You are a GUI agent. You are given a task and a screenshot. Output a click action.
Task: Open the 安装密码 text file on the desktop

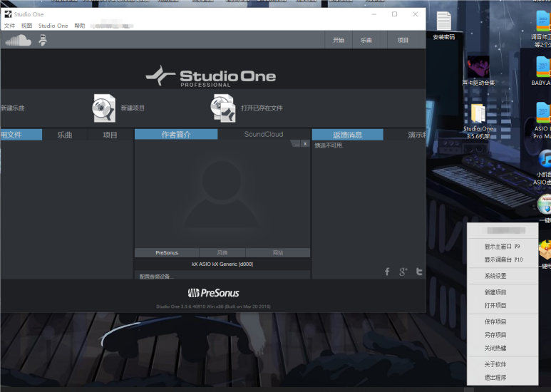444,26
